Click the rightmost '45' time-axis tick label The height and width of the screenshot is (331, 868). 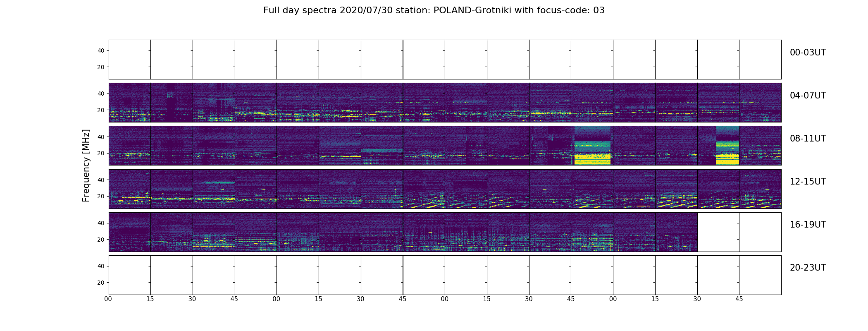click(x=739, y=299)
